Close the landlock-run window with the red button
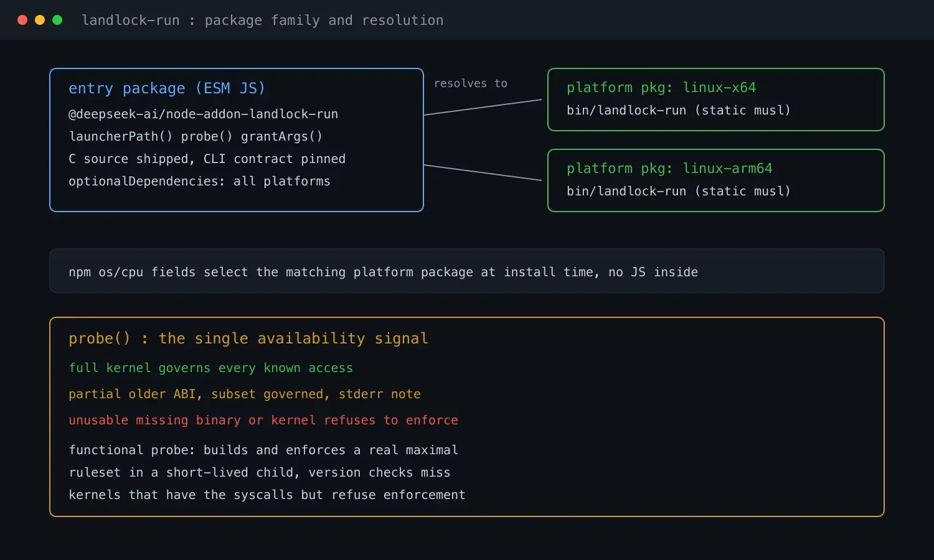Screen dimensions: 934x560 click(x=22, y=20)
